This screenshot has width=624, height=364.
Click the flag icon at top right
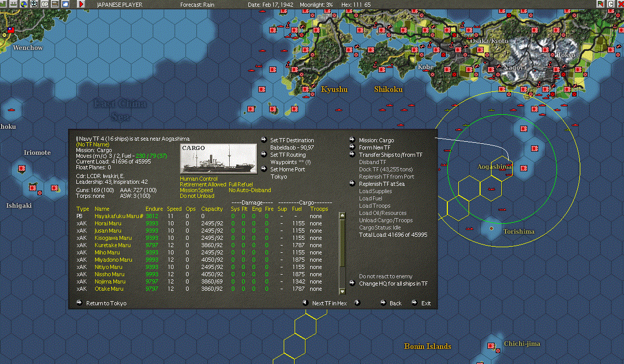(600, 4)
